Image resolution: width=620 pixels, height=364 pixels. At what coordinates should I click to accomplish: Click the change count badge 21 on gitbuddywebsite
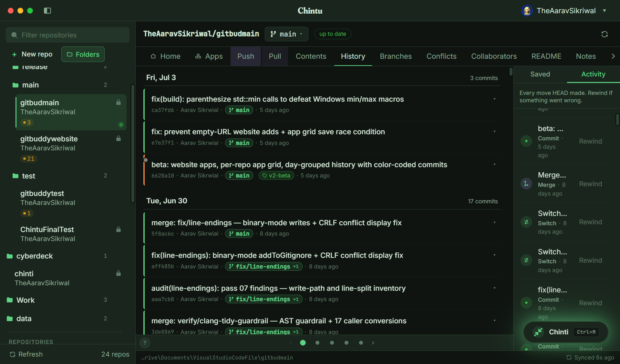click(x=29, y=159)
